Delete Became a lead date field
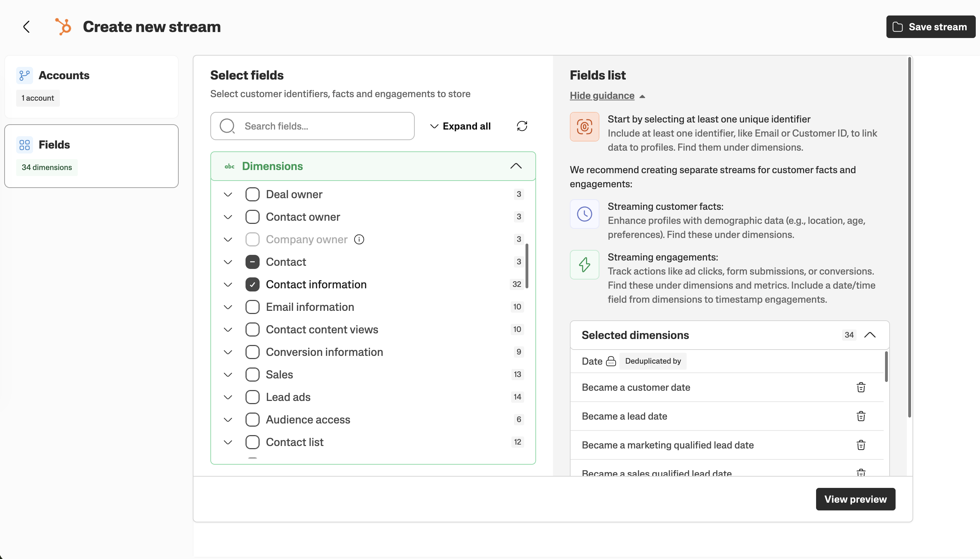The width and height of the screenshot is (980, 559). coord(861,416)
